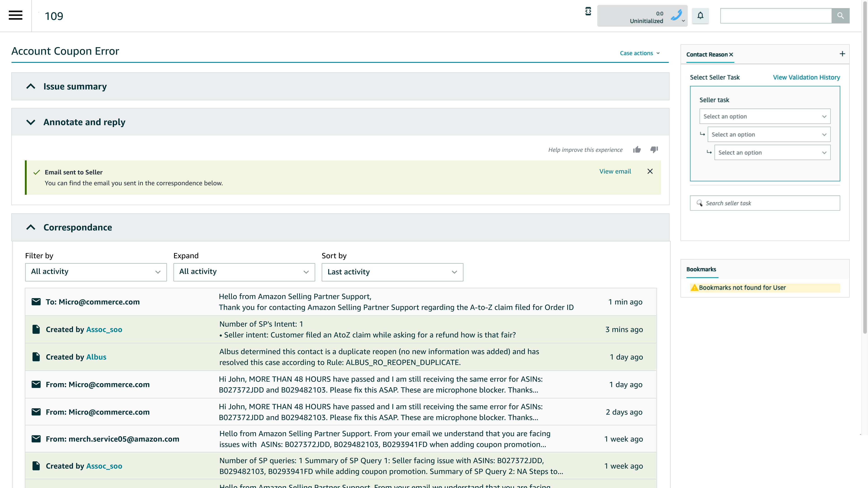Open the first Seller task option selector
This screenshot has height=488, width=868.
point(764,116)
